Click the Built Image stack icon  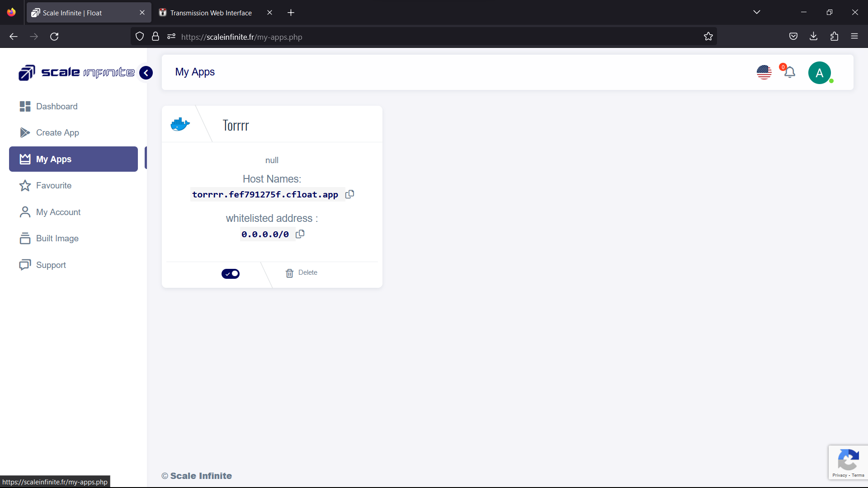[x=25, y=238]
